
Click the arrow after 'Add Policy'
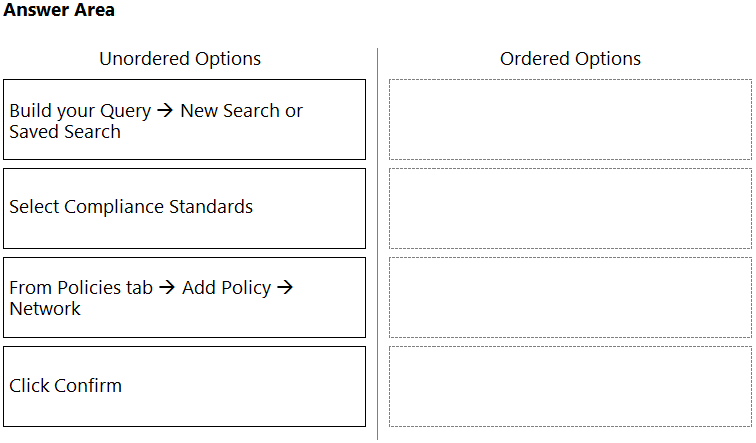coord(285,287)
